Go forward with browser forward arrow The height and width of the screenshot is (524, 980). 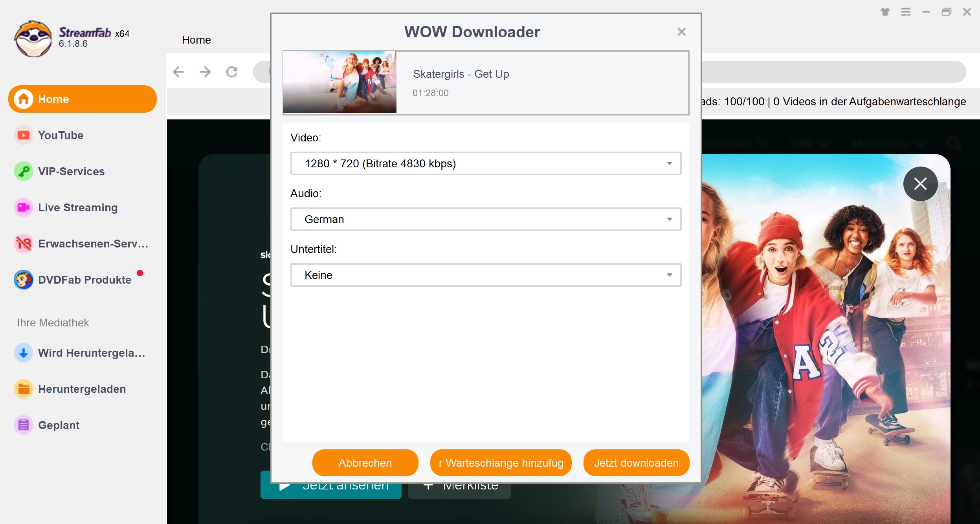pyautogui.click(x=205, y=72)
